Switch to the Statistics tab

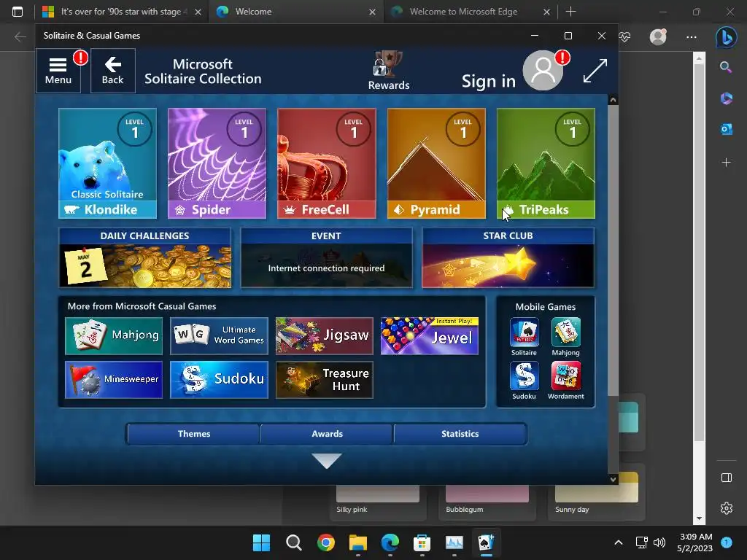click(460, 434)
